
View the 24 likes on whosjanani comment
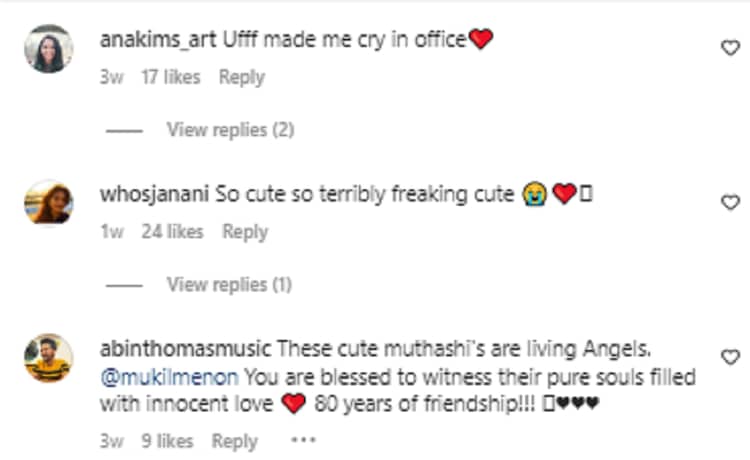171,232
